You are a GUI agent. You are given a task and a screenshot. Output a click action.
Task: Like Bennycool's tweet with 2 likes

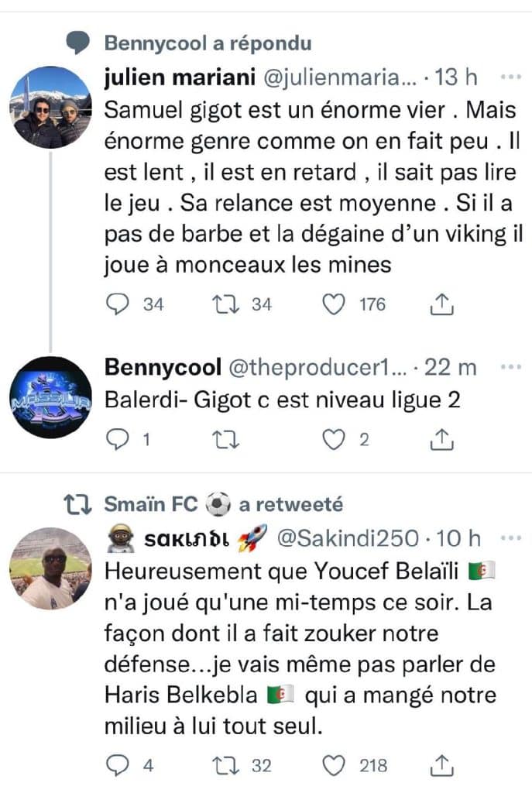point(334,439)
